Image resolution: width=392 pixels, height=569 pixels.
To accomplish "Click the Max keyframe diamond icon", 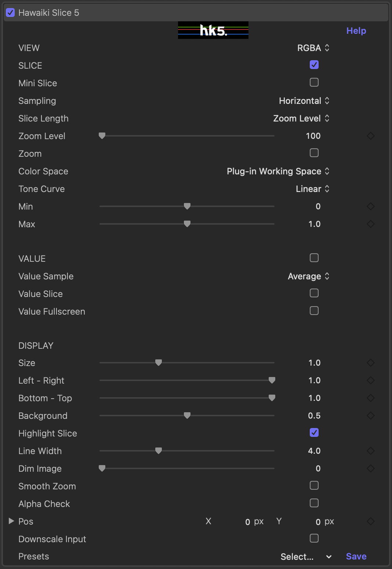I will click(371, 224).
